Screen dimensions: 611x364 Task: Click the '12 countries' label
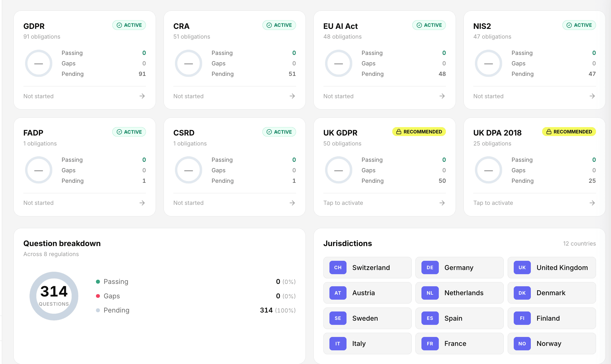pyautogui.click(x=579, y=243)
